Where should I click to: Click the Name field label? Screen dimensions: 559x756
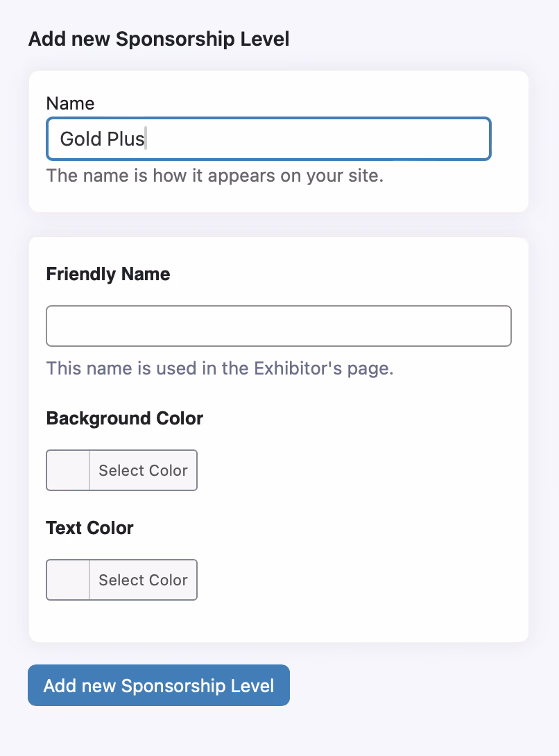click(x=70, y=103)
